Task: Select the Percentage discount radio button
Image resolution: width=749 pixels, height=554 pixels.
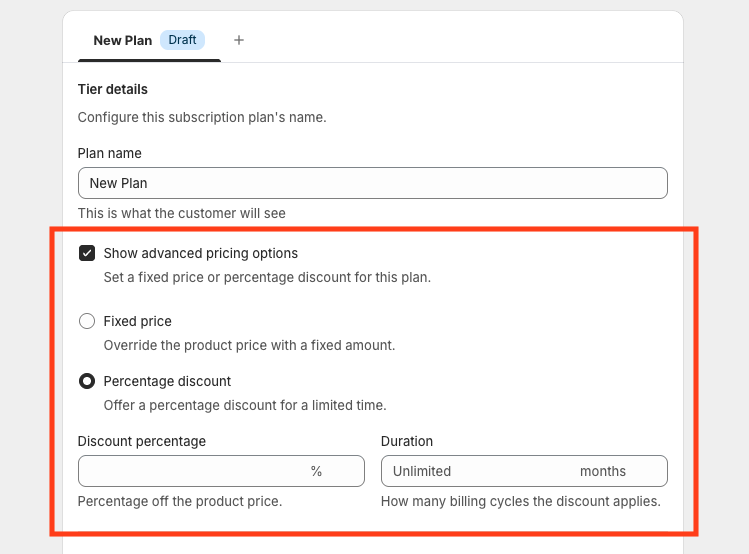Action: coord(87,381)
